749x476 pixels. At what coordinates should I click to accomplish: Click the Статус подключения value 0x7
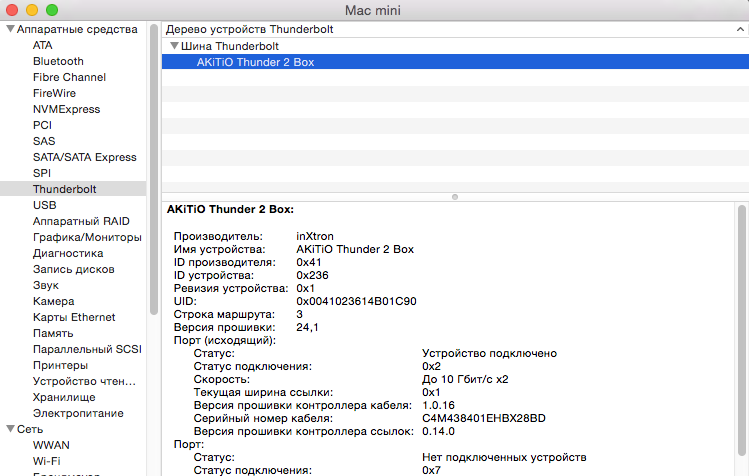click(431, 470)
